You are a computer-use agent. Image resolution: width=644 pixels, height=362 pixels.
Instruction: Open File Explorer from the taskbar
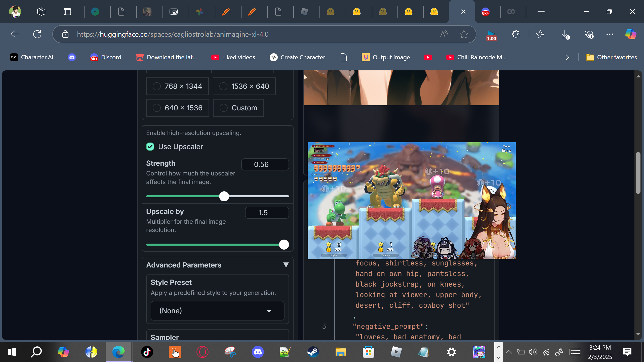(341, 352)
